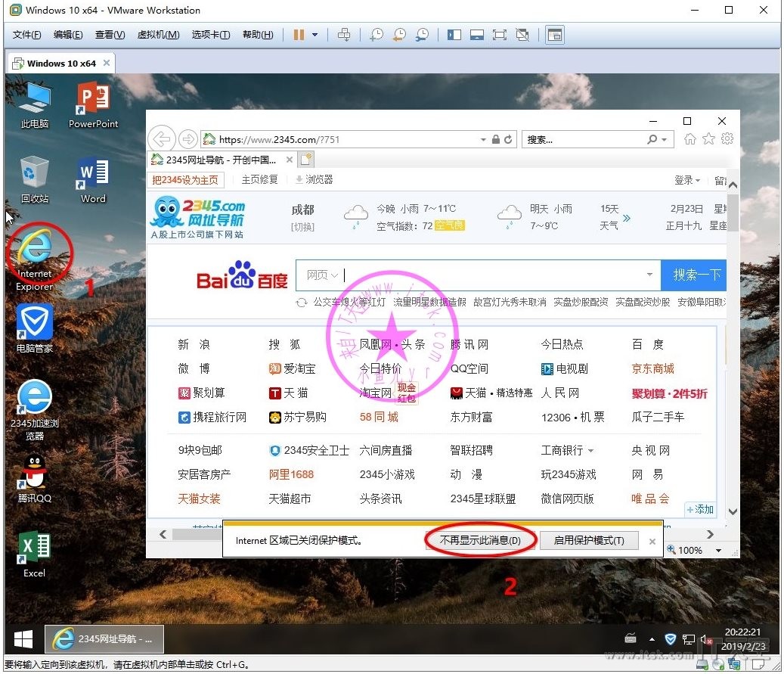This screenshot has height=674, width=784.
Task: Open 查看(V) menu in VMware
Action: pos(110,35)
